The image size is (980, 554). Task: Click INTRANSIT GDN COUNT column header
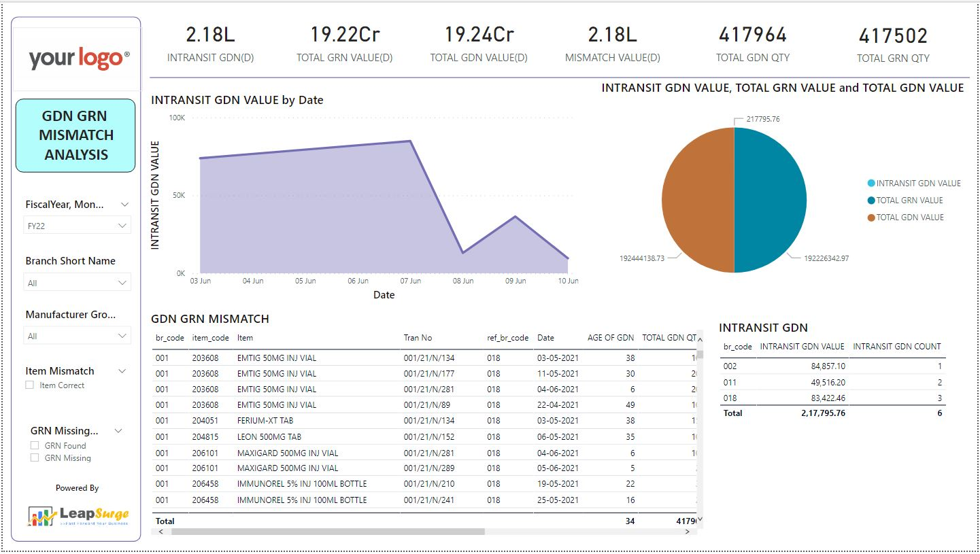pos(896,347)
